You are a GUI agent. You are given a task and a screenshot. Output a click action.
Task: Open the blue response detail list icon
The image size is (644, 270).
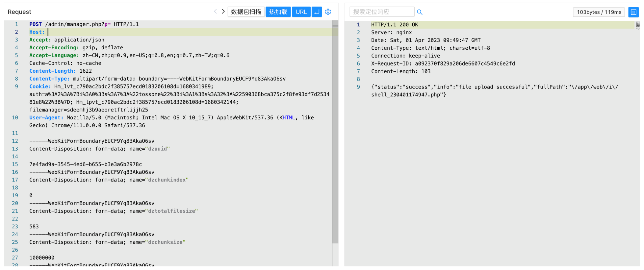click(x=633, y=12)
